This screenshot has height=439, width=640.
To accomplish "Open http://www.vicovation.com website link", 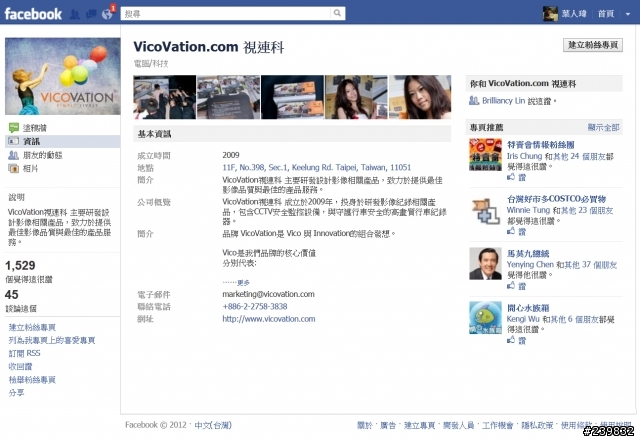I will point(269,319).
